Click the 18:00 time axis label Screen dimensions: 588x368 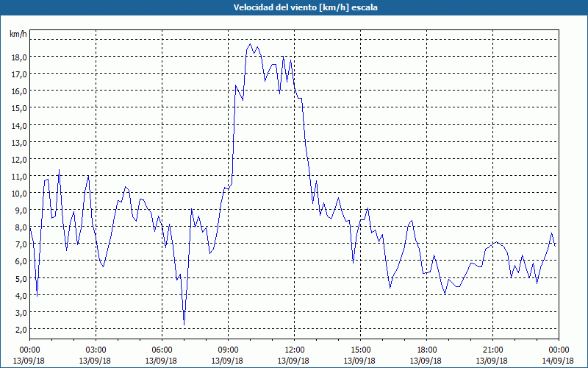tap(426, 350)
